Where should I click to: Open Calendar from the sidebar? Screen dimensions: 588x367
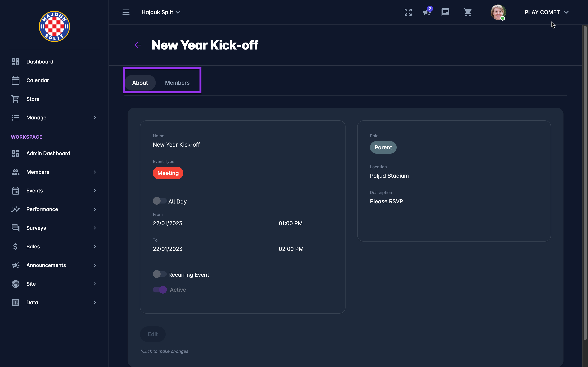(x=38, y=80)
